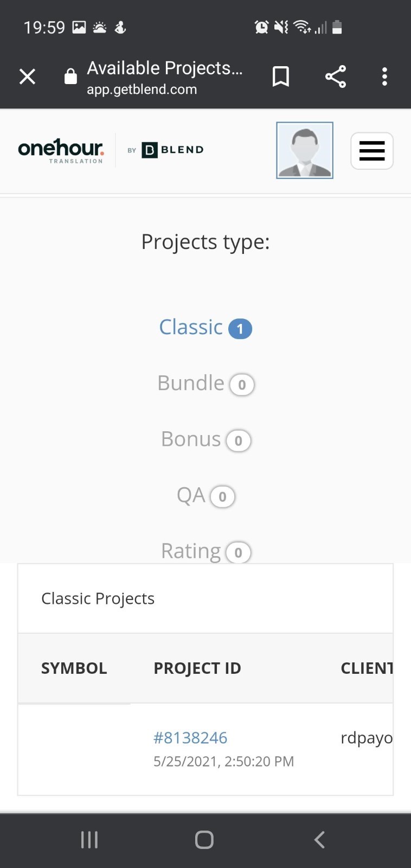
Task: Tap the user profile avatar
Action: (305, 150)
